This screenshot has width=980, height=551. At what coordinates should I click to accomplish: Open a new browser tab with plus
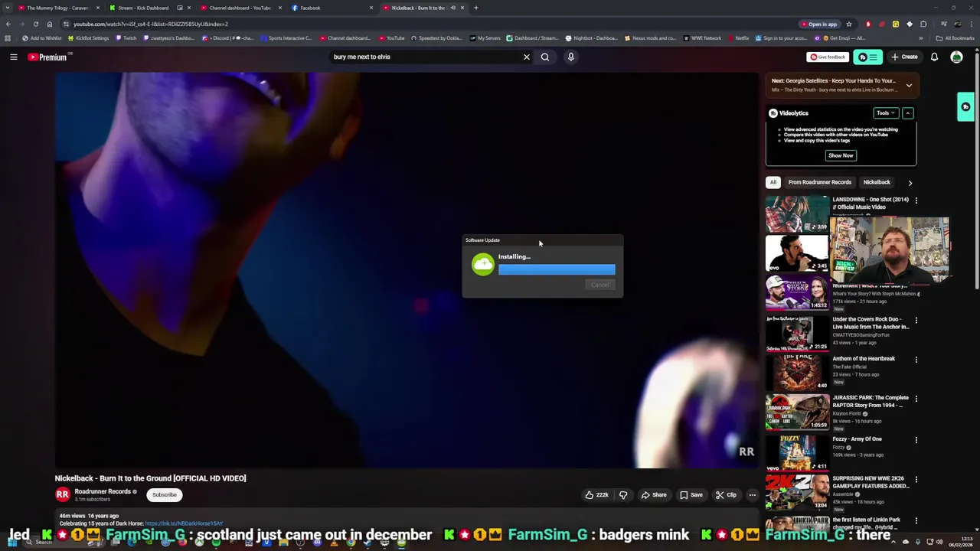[475, 8]
